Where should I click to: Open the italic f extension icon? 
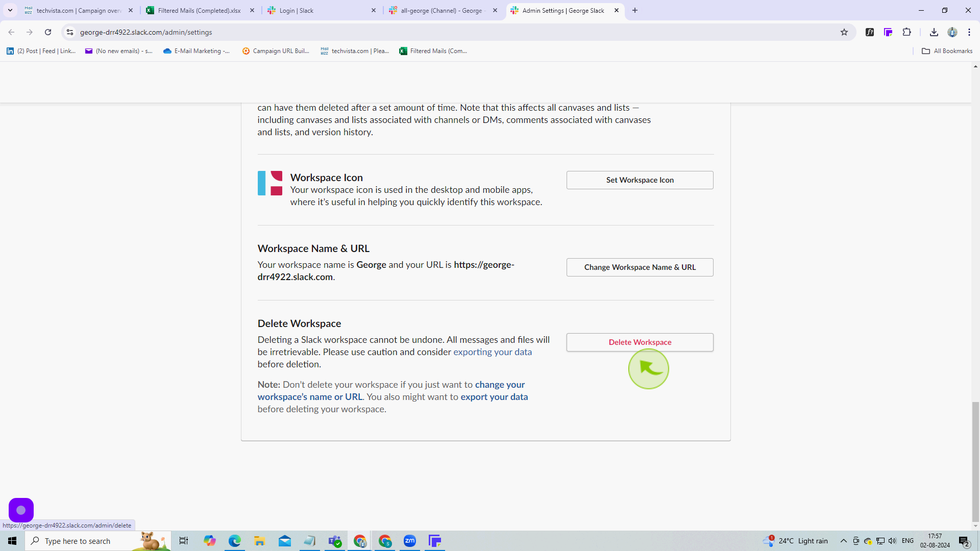click(x=870, y=32)
